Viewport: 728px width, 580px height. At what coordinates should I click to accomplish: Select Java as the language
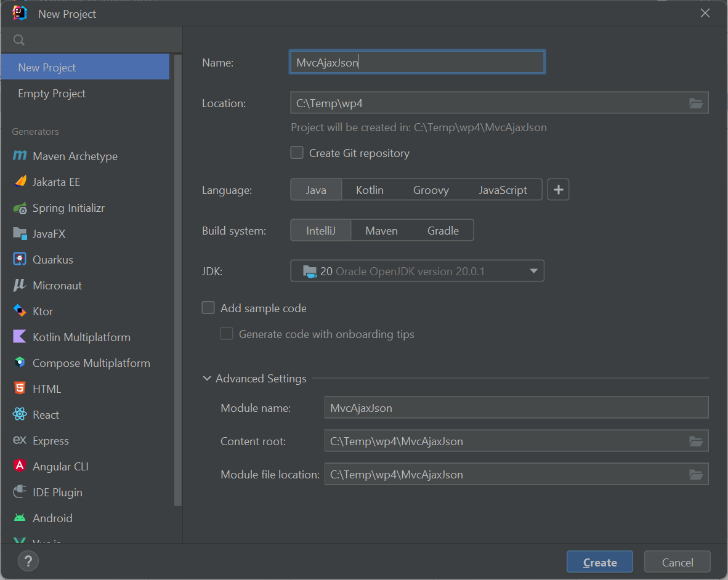(316, 190)
